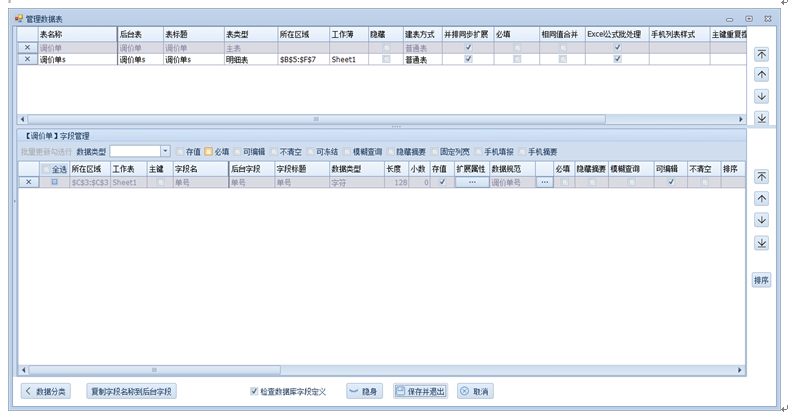This screenshot has height=416, width=789.
Task: Move selected field to bottom in field panel
Action: (x=761, y=243)
